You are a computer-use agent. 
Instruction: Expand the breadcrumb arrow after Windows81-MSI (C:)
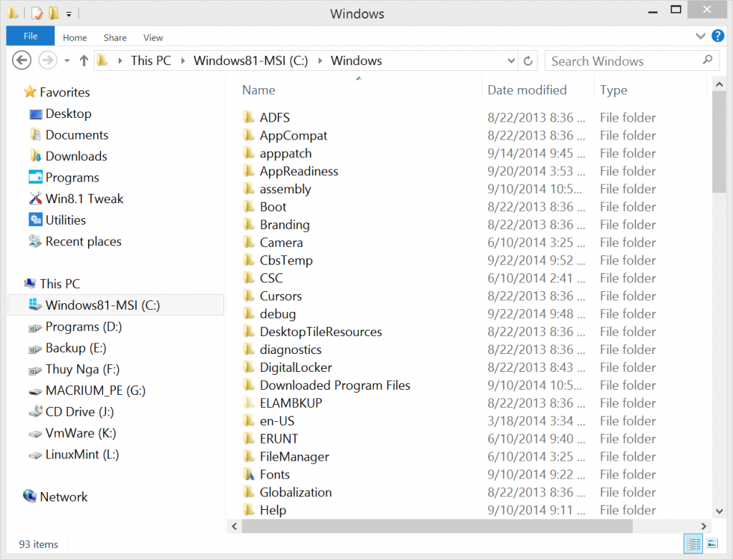pos(320,60)
